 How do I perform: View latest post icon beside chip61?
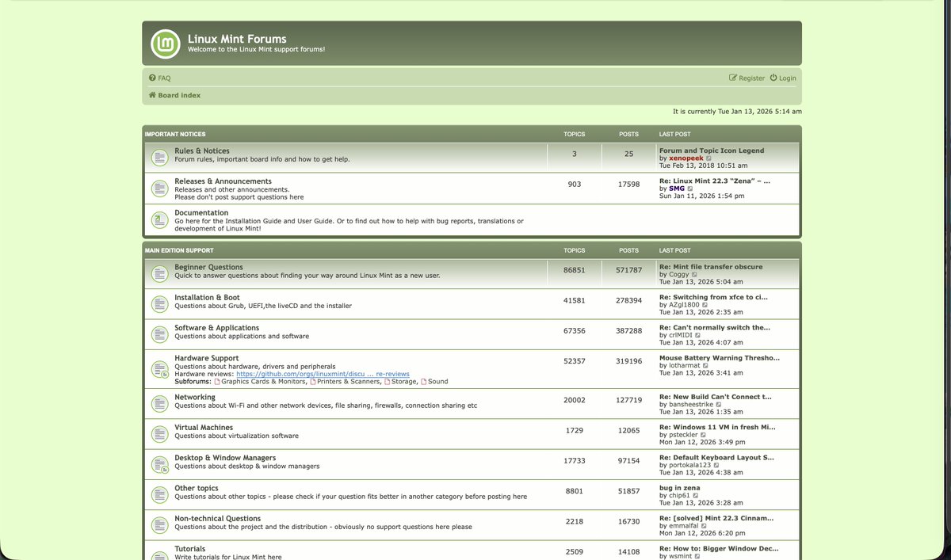click(x=696, y=496)
